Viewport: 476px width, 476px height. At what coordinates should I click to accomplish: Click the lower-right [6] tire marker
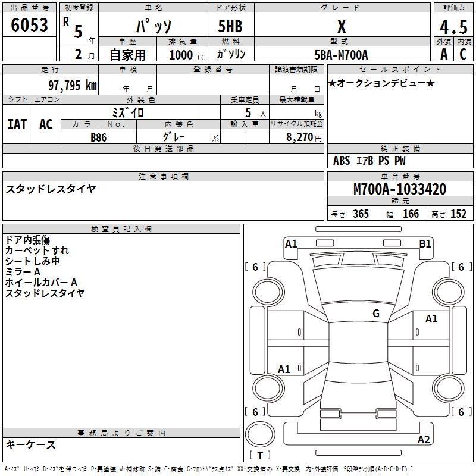pyautogui.click(x=461, y=412)
